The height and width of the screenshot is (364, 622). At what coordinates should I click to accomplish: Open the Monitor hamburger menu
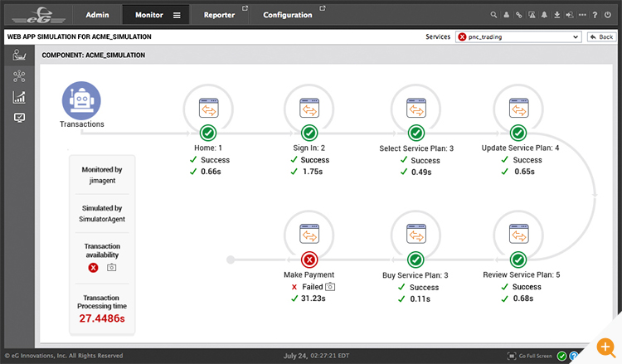[x=177, y=15]
